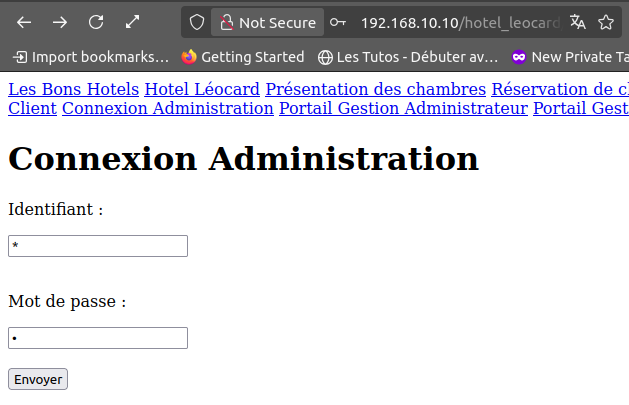Click the fullscreen expand arrows icon
The height and width of the screenshot is (405, 629).
(x=133, y=22)
